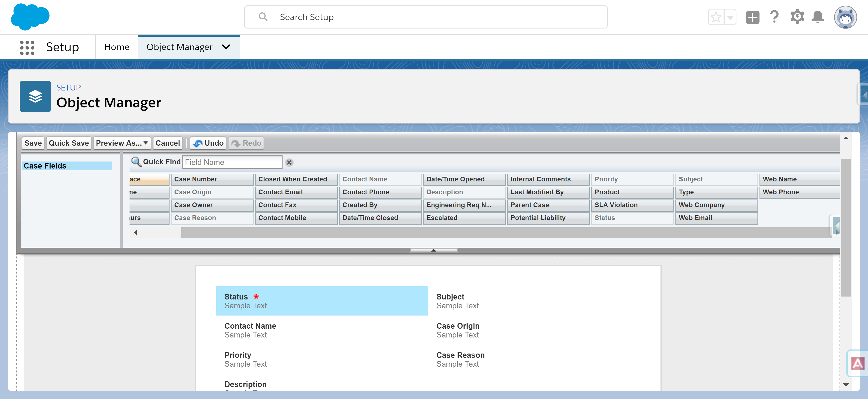The image size is (868, 399).
Task: Open the Setup gear menu
Action: point(797,17)
